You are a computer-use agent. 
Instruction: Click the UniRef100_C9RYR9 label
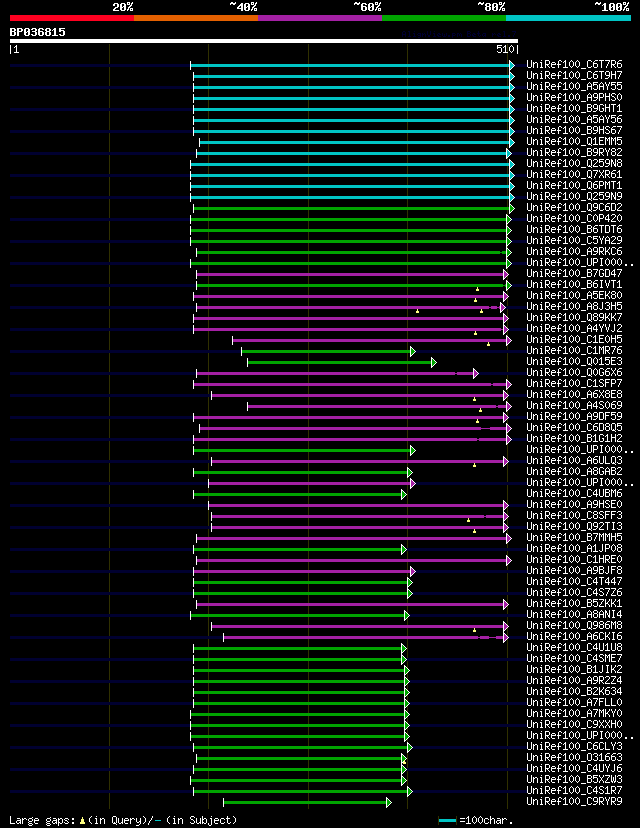(x=574, y=802)
